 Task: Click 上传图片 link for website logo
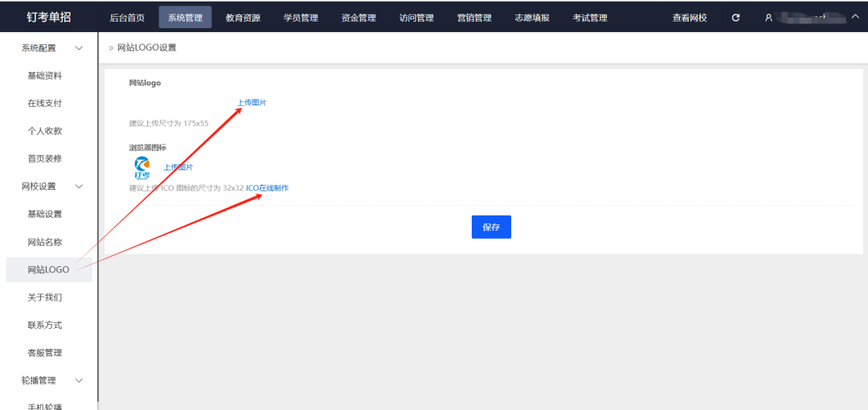(252, 103)
